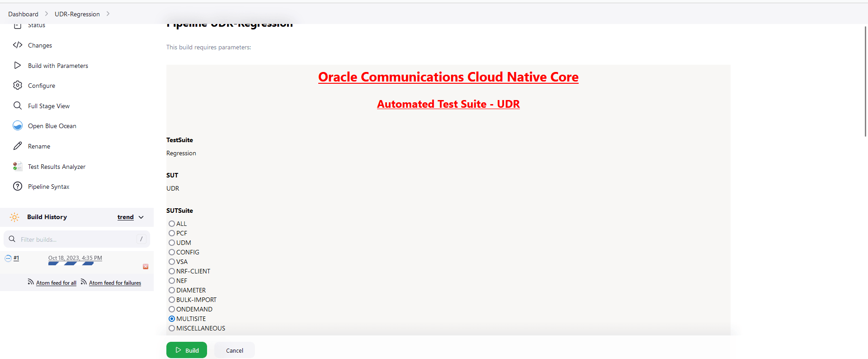Select the PCF radio option
The width and height of the screenshot is (868, 359).
click(x=172, y=233)
